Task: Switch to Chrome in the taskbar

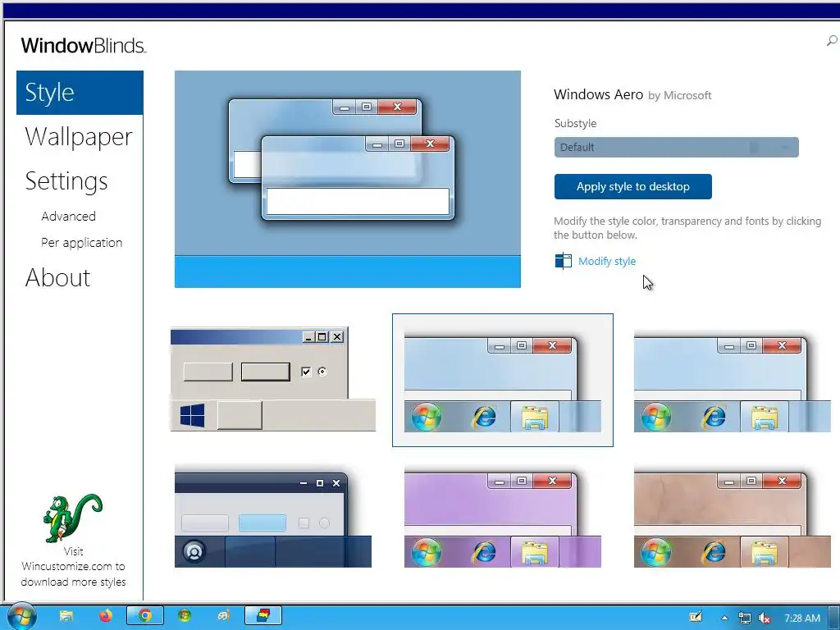Action: coord(144,616)
